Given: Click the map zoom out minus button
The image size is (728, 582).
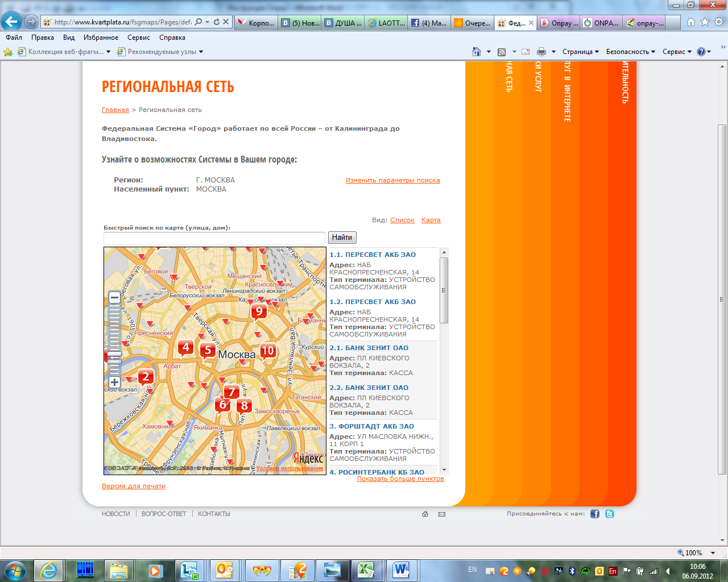Looking at the screenshot, I should [x=114, y=297].
